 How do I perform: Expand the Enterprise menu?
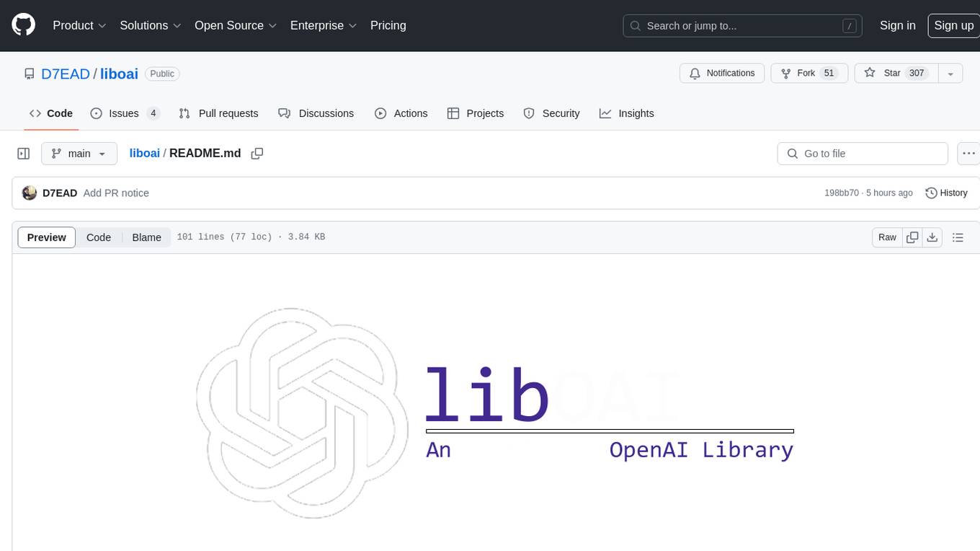tap(324, 25)
